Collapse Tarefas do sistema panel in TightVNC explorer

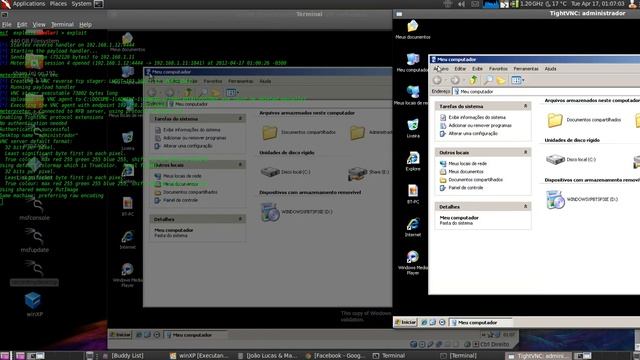[x=525, y=106]
